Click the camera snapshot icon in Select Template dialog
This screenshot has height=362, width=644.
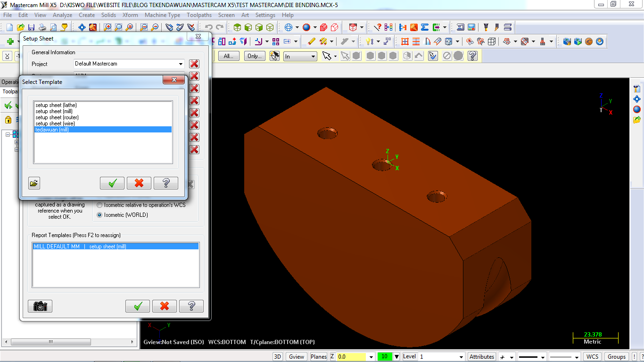[x=40, y=306]
